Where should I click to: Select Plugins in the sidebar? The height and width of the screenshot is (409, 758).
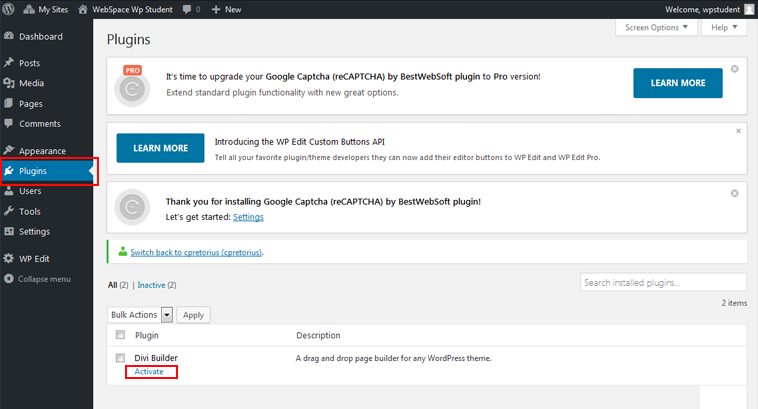[33, 171]
